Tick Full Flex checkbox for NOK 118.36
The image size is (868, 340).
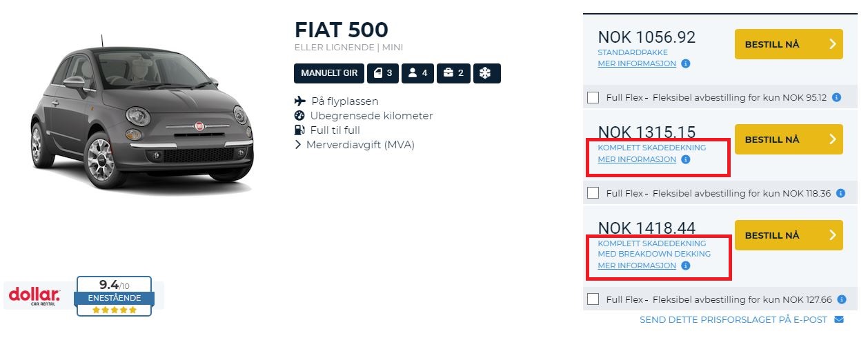[593, 193]
